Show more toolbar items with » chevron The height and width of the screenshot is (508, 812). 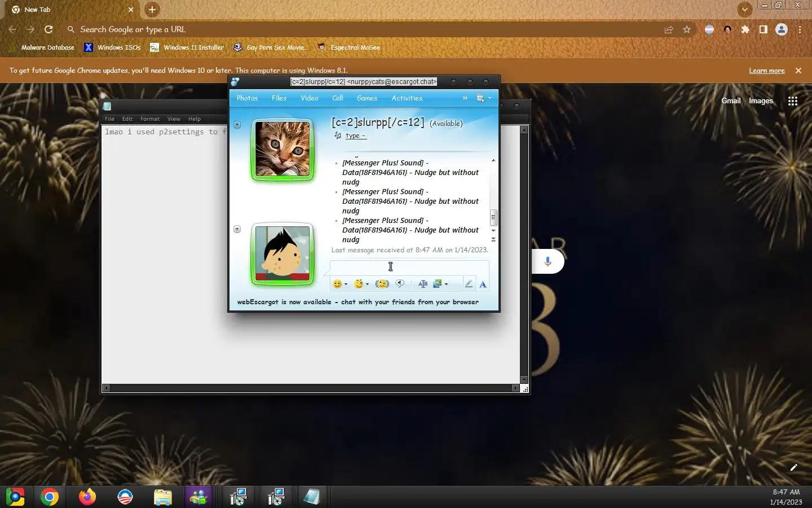[465, 98]
